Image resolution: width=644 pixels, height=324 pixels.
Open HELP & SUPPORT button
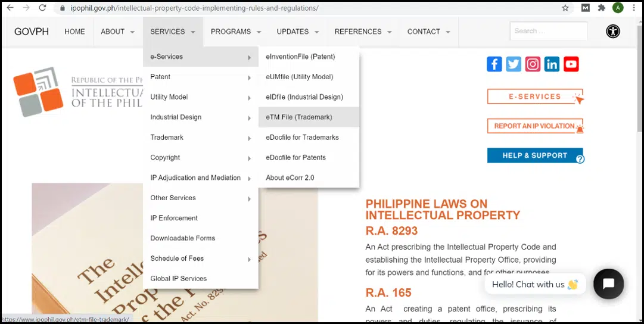(x=535, y=155)
